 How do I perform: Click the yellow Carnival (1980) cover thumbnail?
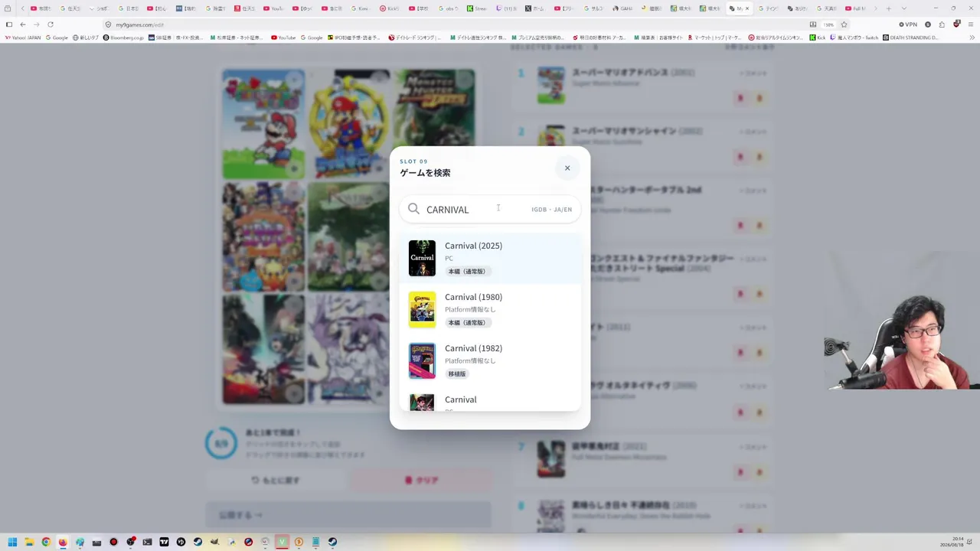click(422, 309)
